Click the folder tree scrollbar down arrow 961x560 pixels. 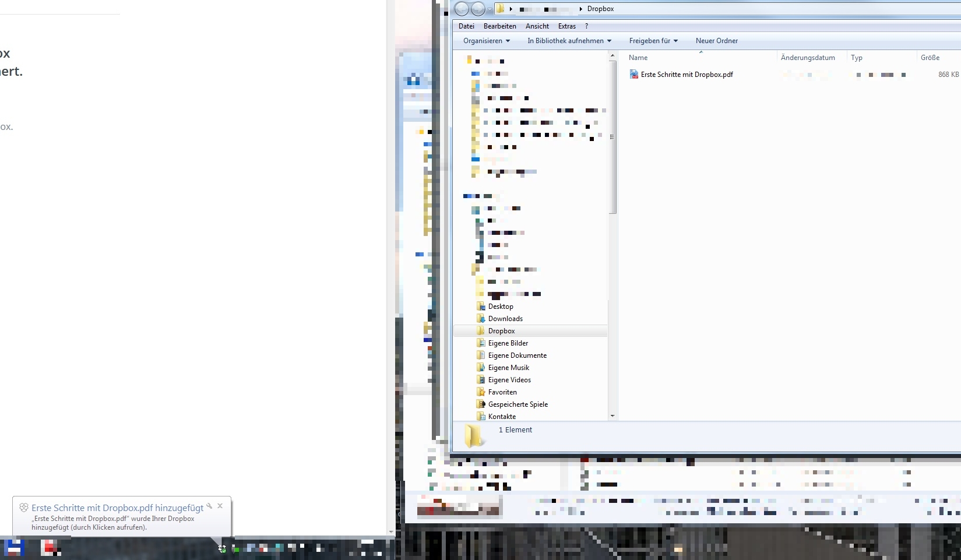click(612, 416)
